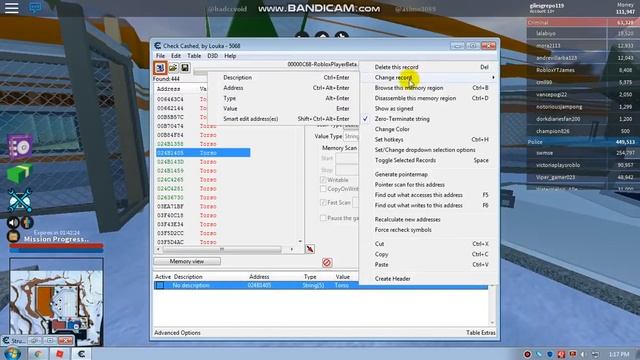Screen dimensions: 640x360
Task: Click the purple music disc game icon
Action: (x=19, y=147)
